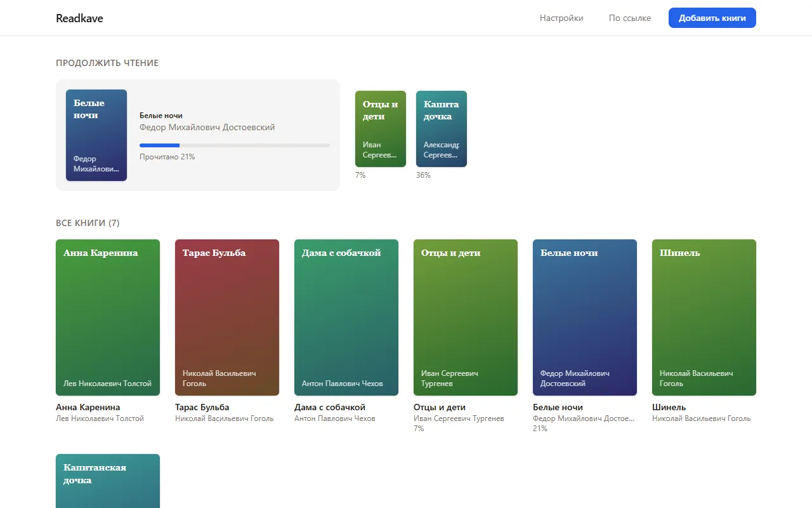Open Тарас Бульба book cover
The image size is (812, 508).
tap(227, 317)
